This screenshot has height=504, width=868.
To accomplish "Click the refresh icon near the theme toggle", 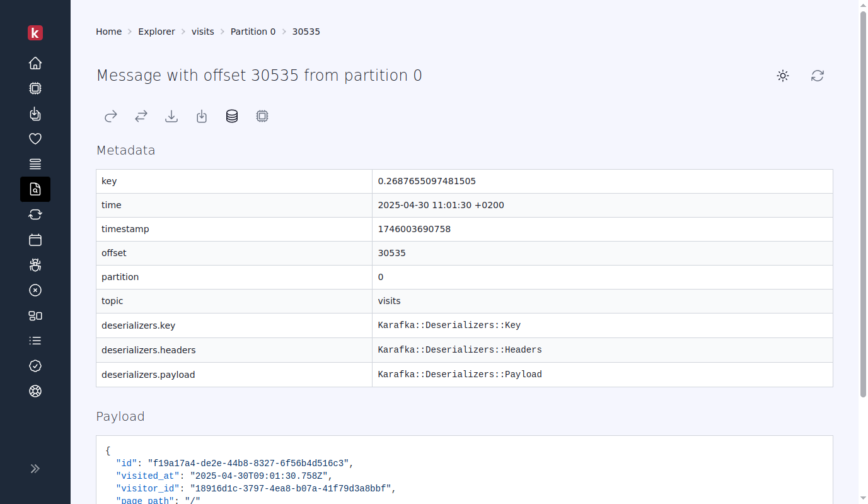I will pyautogui.click(x=818, y=76).
